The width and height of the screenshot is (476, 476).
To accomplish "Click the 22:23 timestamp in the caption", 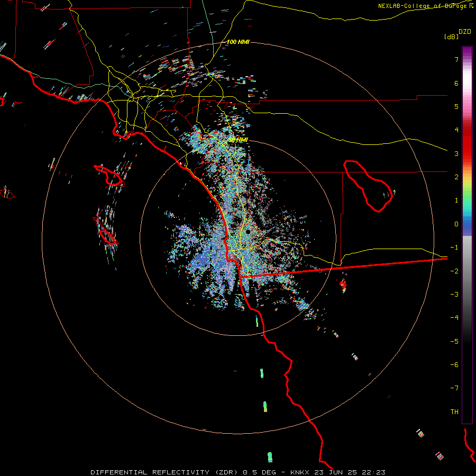I will [x=376, y=472].
